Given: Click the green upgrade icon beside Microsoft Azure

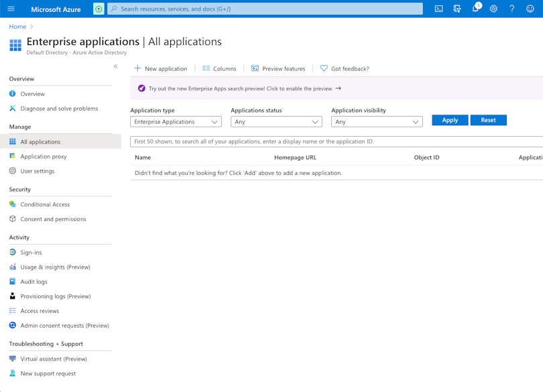Looking at the screenshot, I should pos(99,9).
